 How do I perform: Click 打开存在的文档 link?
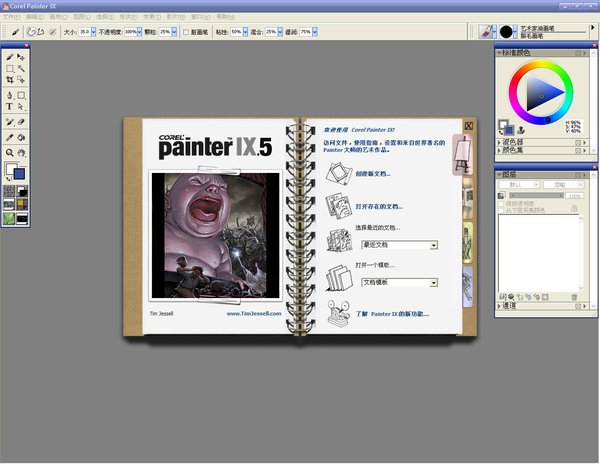pyautogui.click(x=379, y=207)
